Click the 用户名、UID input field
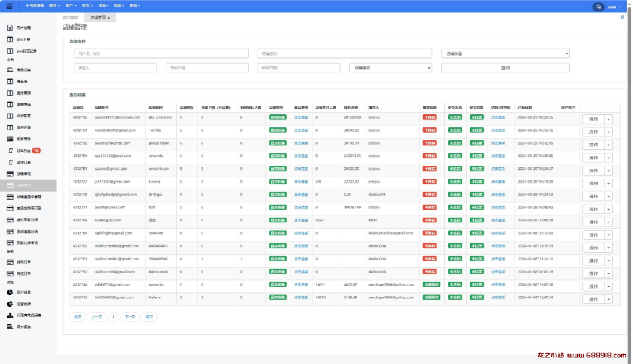The image size is (633, 364). tap(161, 53)
